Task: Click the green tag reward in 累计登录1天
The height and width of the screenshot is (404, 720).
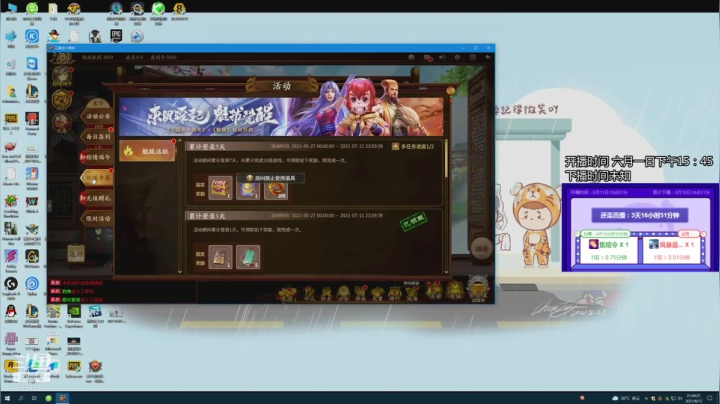Action: [248, 257]
